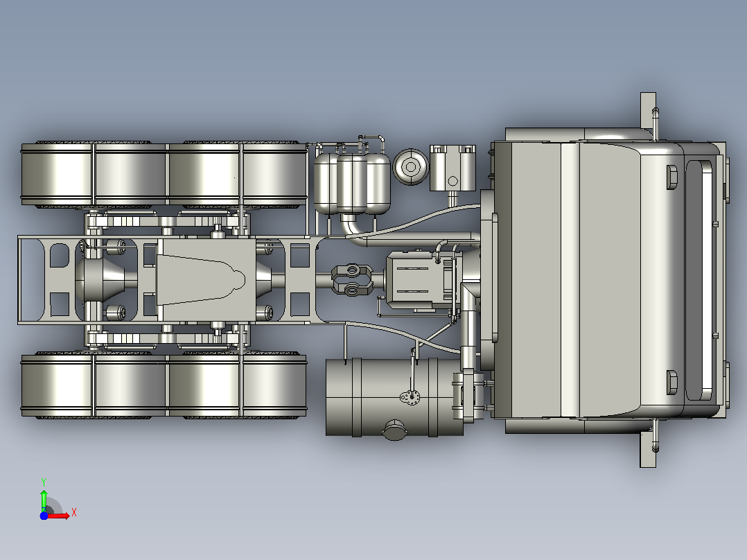
Task: Select the cluster of air reservoir tanks
Action: tap(351, 184)
